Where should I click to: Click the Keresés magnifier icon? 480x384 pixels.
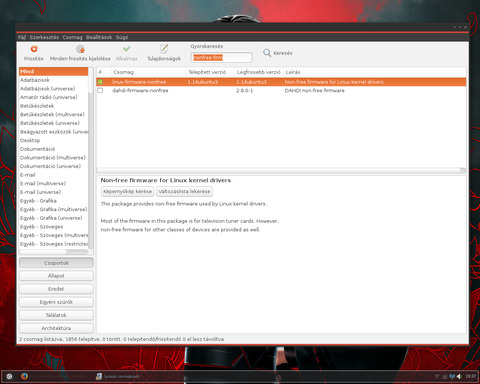pos(267,53)
